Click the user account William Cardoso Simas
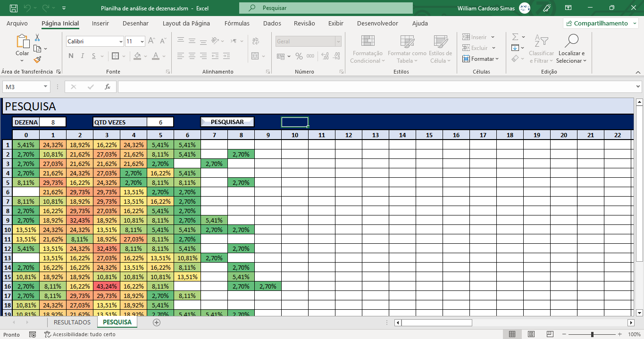 (x=493, y=8)
